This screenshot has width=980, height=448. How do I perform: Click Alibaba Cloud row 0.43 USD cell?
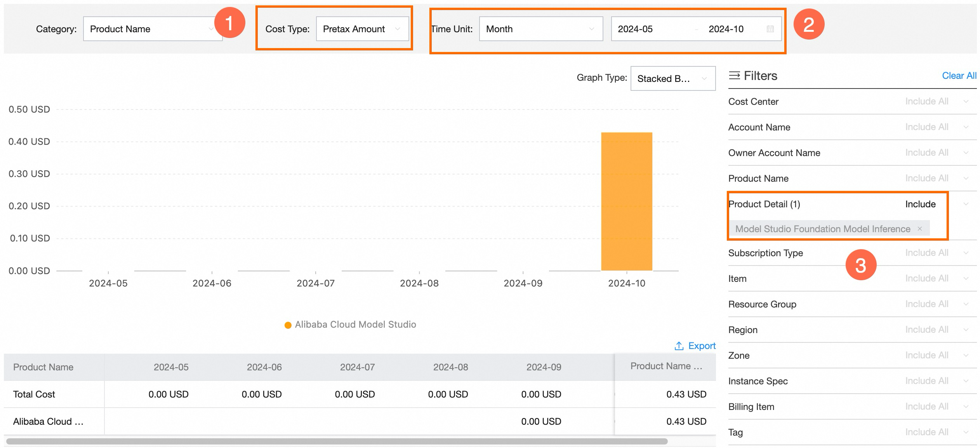point(686,421)
